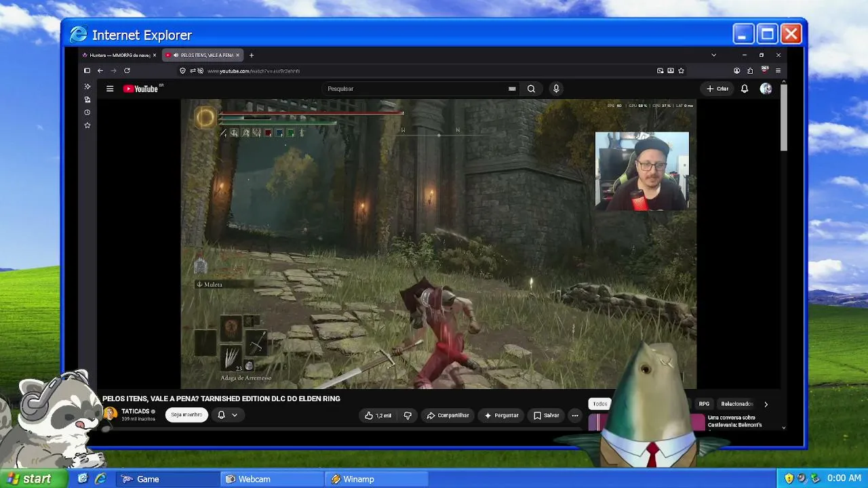Screen dimensions: 868x488
Task: Select the PELOS ITENS, VALE A PENA tab
Action: point(203,55)
